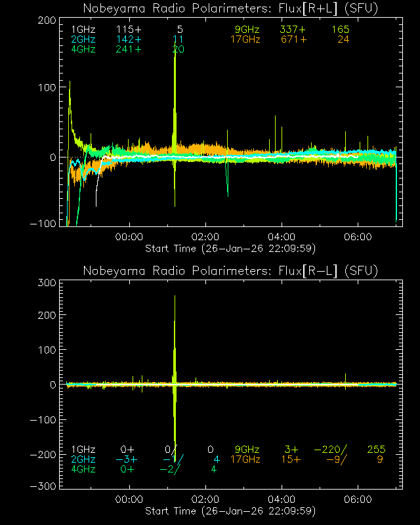This screenshot has height=525, width=420.
Task: Click the 200 y-axis label on top plot
Action: click(46, 20)
